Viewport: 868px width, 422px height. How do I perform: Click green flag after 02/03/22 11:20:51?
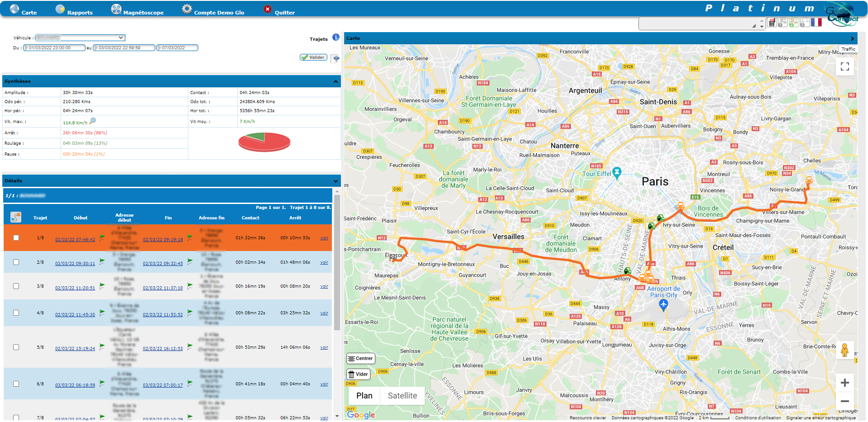102,285
